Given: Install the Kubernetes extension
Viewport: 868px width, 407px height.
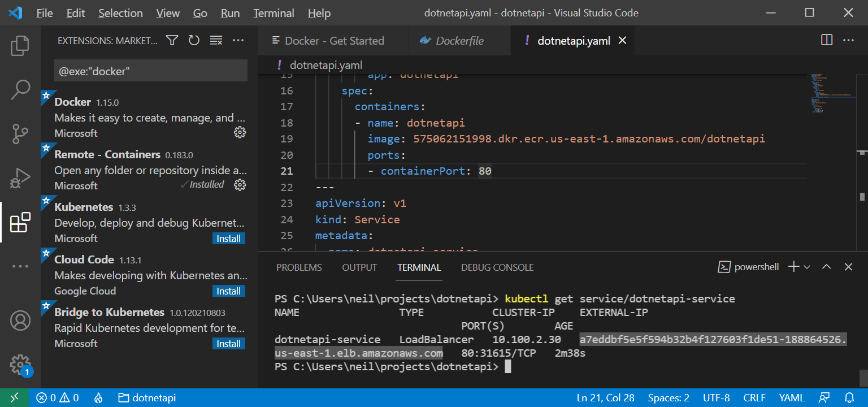Looking at the screenshot, I should click(229, 239).
